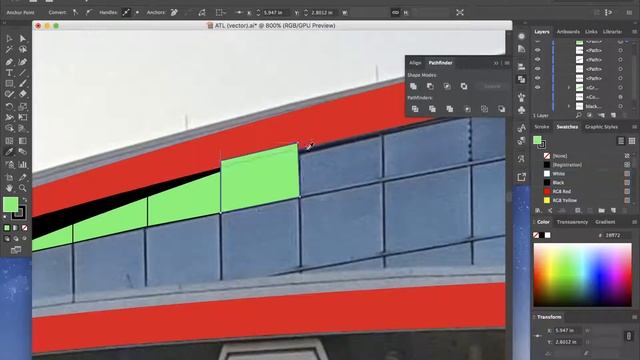The width and height of the screenshot is (640, 360).
Task: Collapse the Pathfinder floating panel
Action: coord(496,63)
